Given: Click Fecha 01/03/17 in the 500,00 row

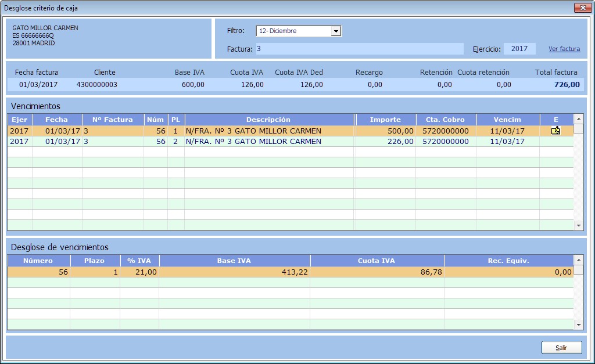Looking at the screenshot, I should point(58,131).
